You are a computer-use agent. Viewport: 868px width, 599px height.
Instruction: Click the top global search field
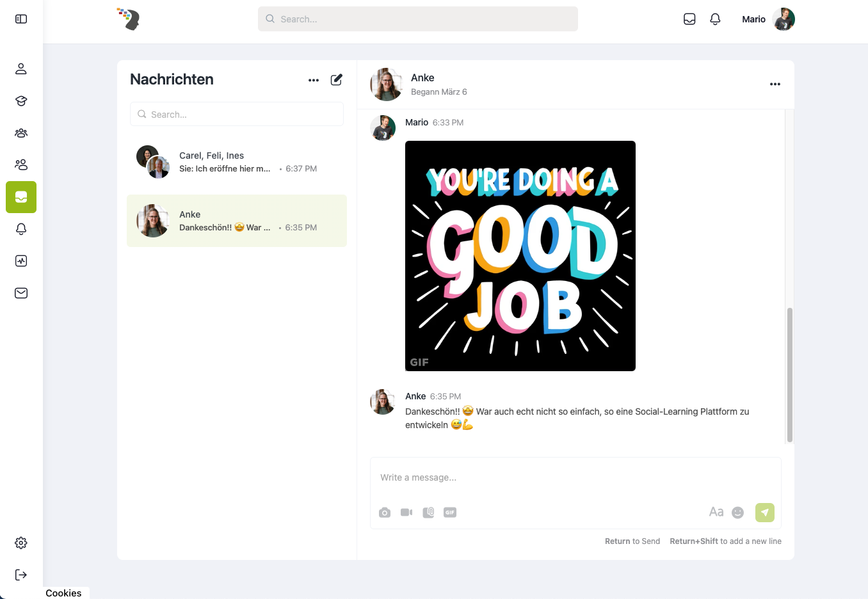(x=418, y=19)
